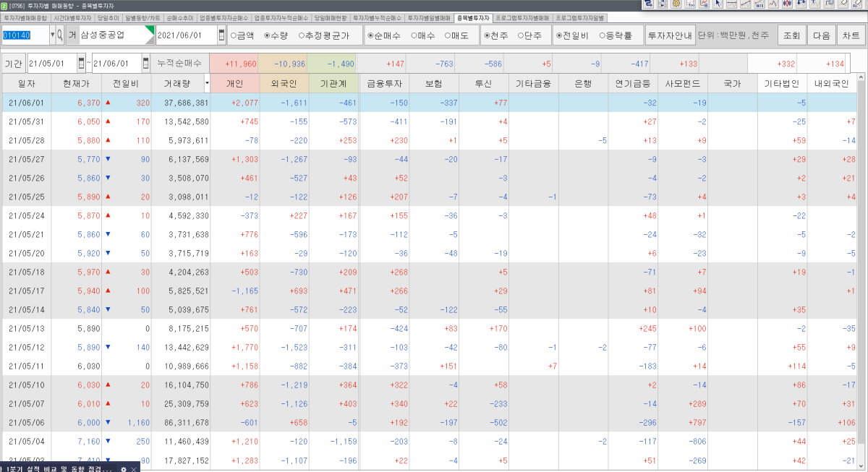
Task: Click the 다음 next button
Action: 821,35
